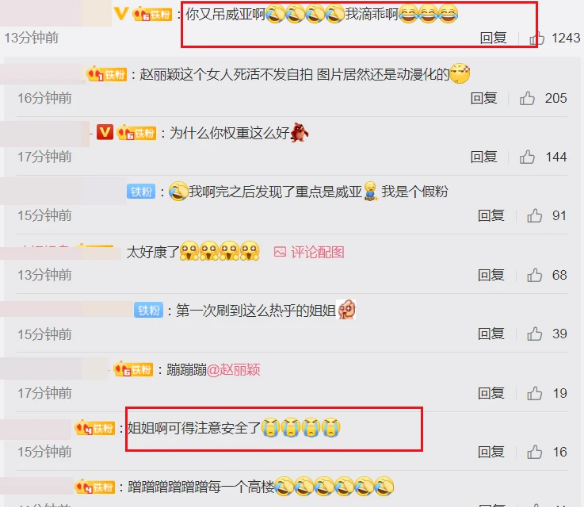The width and height of the screenshot is (584, 507).
Task: Click red V verified badge on third comment
Action: [x=105, y=132]
